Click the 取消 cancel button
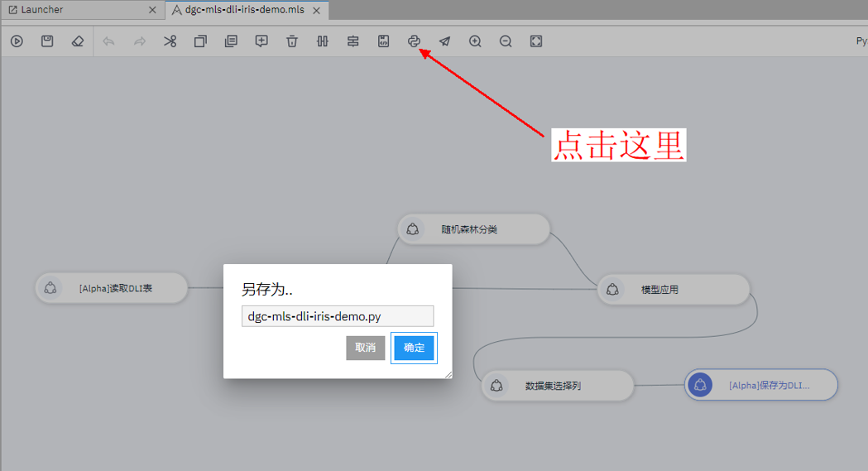The width and height of the screenshot is (868, 471). [366, 348]
